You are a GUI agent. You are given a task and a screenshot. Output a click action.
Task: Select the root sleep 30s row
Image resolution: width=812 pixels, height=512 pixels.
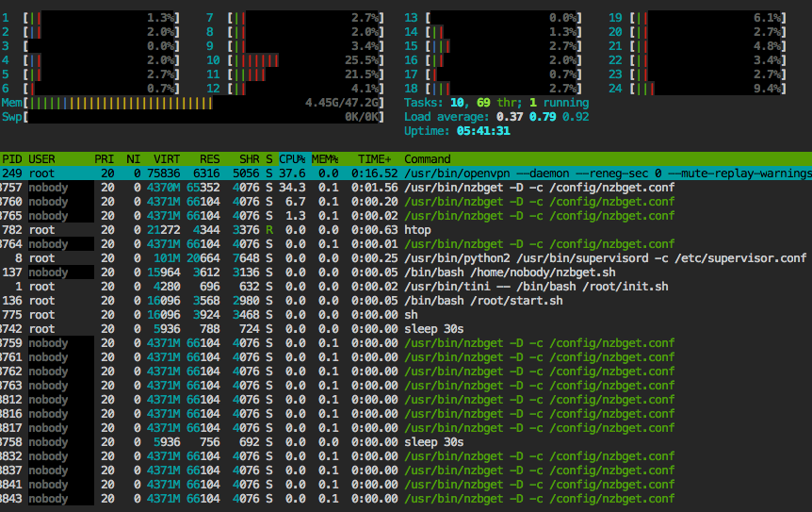pyautogui.click(x=406, y=329)
